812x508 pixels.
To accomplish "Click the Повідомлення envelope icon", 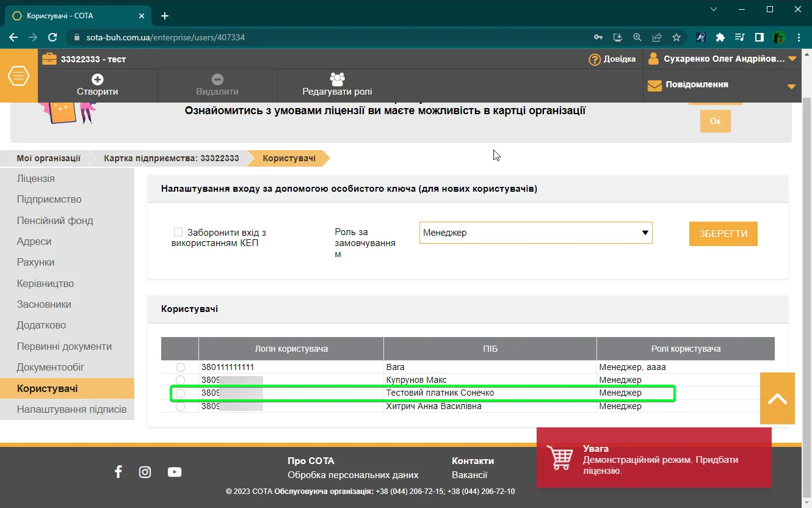I will point(654,85).
